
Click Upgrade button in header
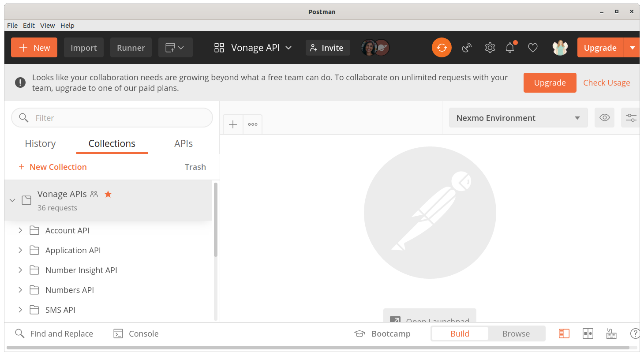[600, 48]
